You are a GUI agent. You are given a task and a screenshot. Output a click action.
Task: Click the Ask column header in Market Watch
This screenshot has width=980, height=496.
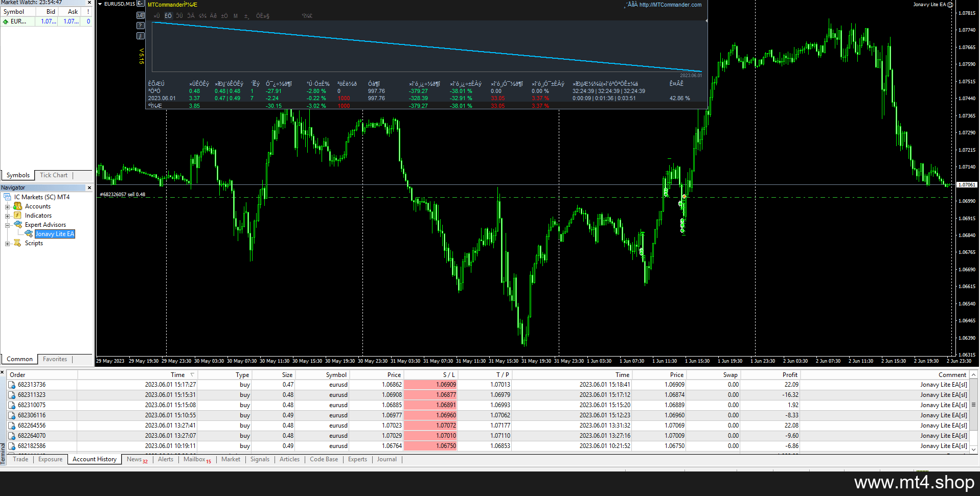pyautogui.click(x=70, y=12)
